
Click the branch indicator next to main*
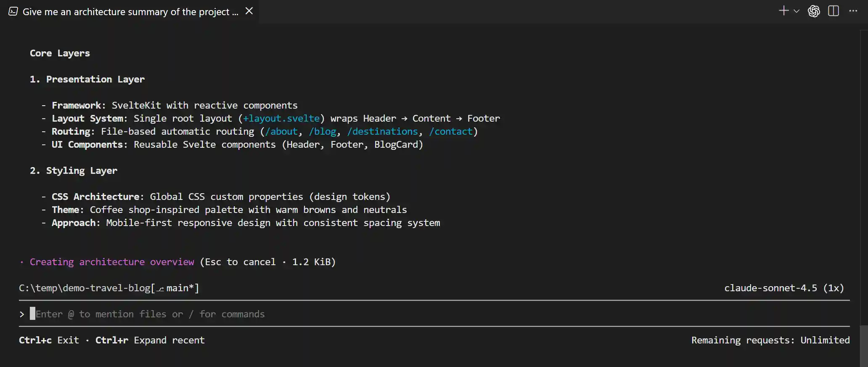click(x=160, y=289)
